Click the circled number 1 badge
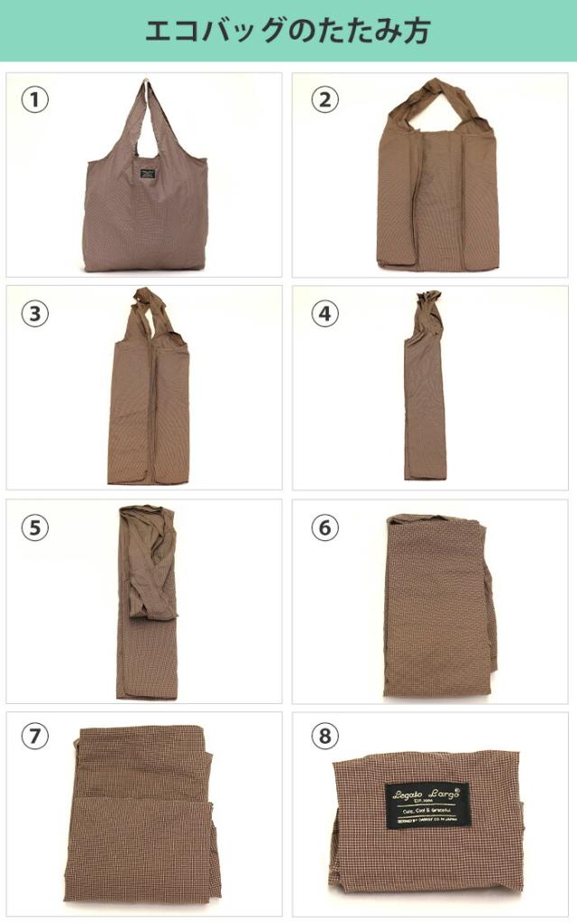The width and height of the screenshot is (577, 924). pos(35,99)
